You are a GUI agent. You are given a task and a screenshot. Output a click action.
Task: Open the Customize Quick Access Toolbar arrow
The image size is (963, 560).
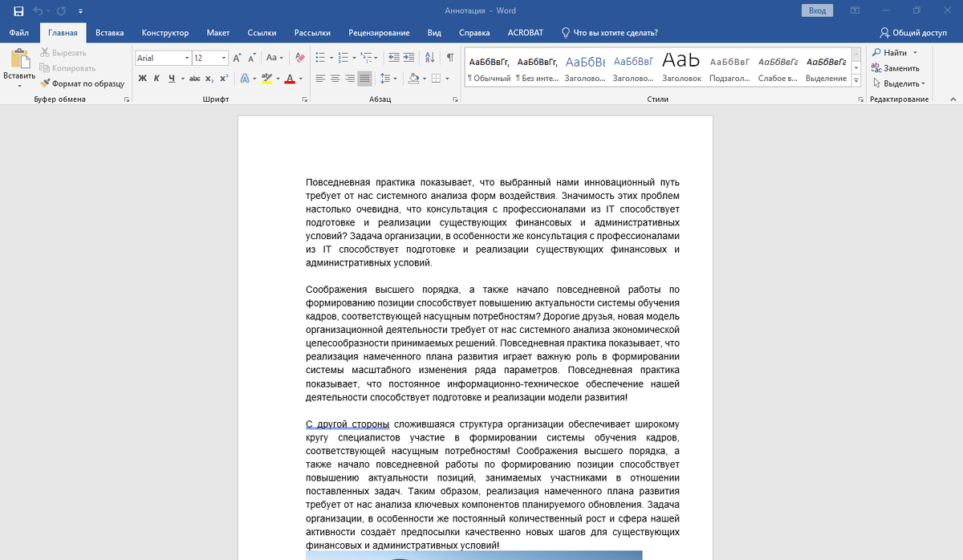click(x=80, y=11)
